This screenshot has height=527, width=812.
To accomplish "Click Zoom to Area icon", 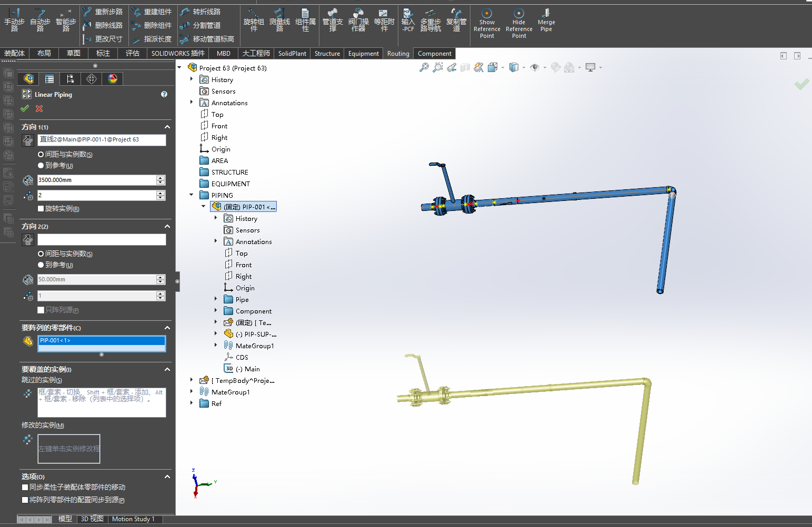I will point(437,67).
